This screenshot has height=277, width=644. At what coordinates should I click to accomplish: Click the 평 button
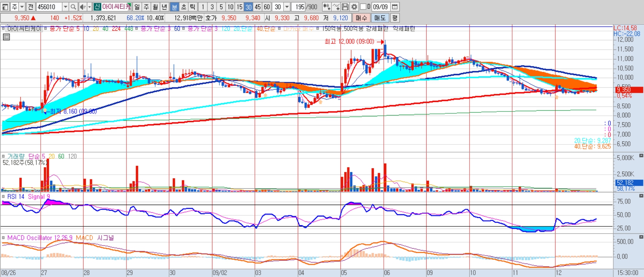[395, 18]
